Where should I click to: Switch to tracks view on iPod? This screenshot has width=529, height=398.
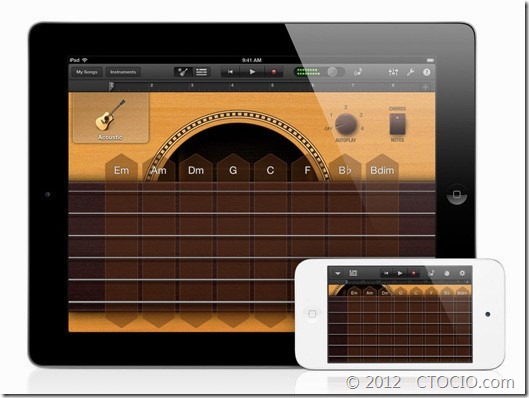tap(353, 273)
